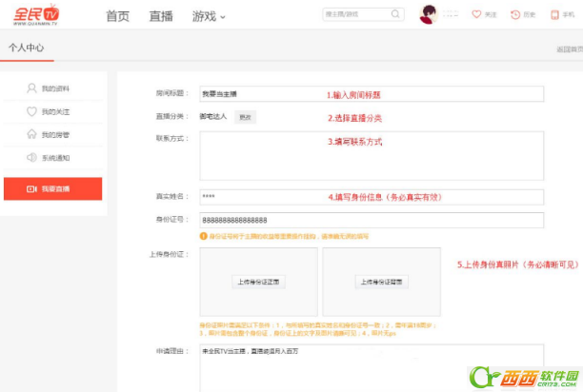The image size is (583, 392).
Task: Open 我的房管 in sidebar
Action: [x=54, y=135]
